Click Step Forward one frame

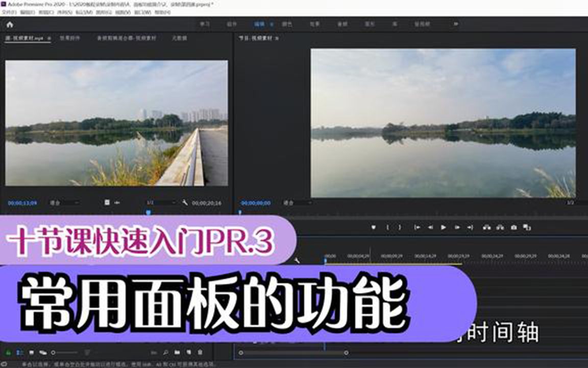pos(457,226)
